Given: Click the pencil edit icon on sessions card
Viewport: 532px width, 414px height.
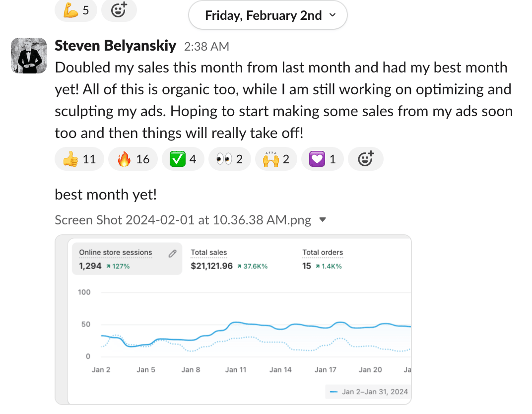Looking at the screenshot, I should click(x=172, y=254).
